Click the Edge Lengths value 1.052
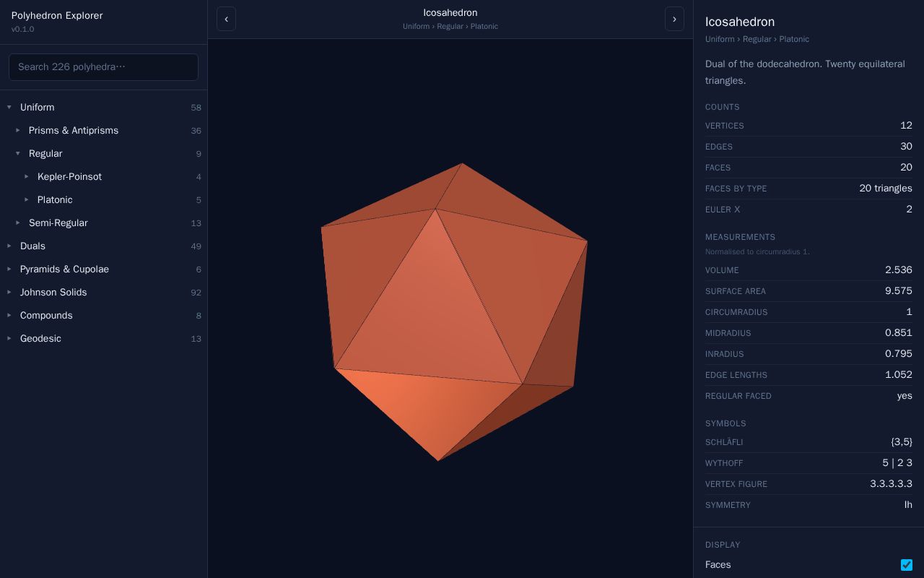 [899, 375]
